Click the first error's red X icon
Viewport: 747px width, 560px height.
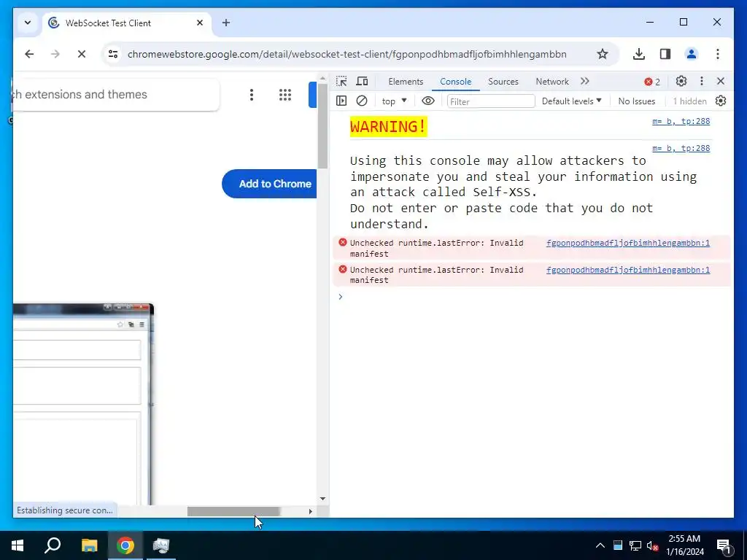coord(343,242)
